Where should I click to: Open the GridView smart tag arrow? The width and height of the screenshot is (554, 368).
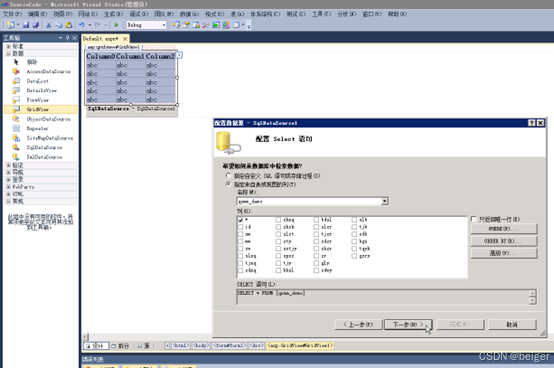179,55
